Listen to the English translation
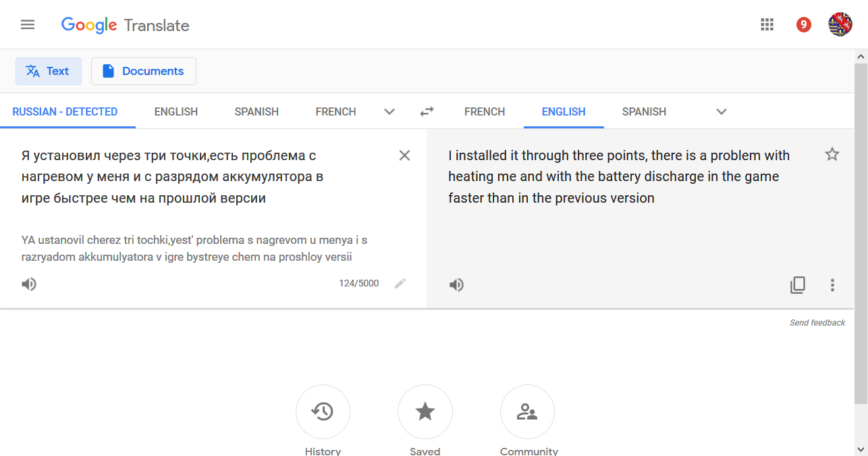The width and height of the screenshot is (868, 456). click(457, 285)
